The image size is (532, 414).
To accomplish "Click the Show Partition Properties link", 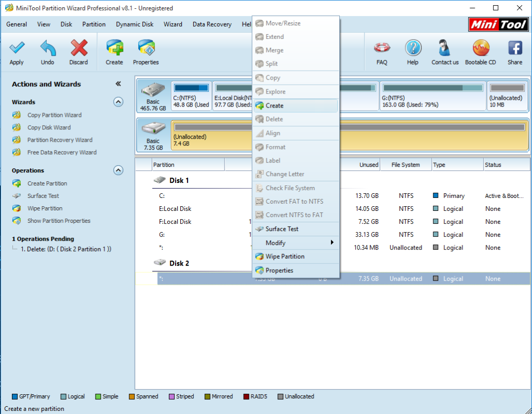I will [x=59, y=221].
